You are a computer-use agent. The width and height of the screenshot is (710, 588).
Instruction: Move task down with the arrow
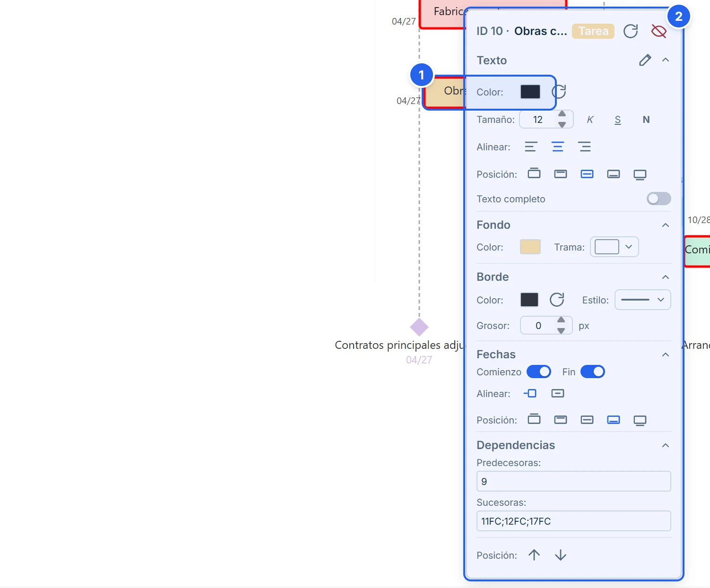tap(561, 555)
